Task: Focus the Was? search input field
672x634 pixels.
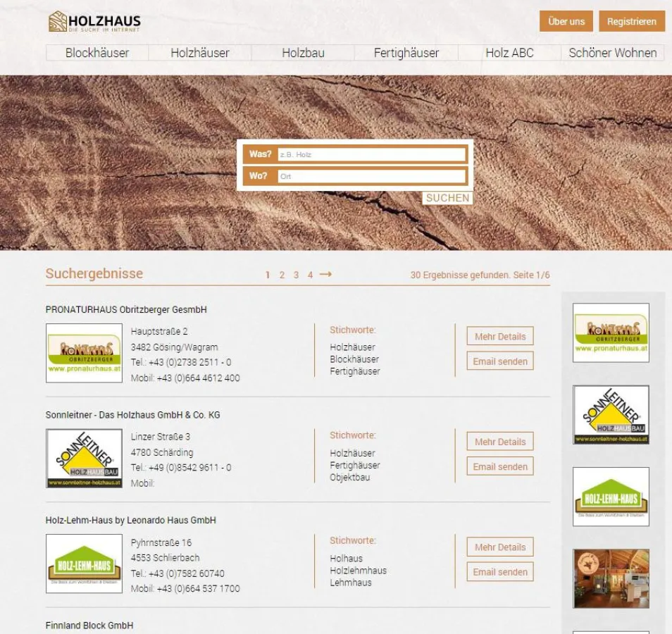Action: pos(371,154)
